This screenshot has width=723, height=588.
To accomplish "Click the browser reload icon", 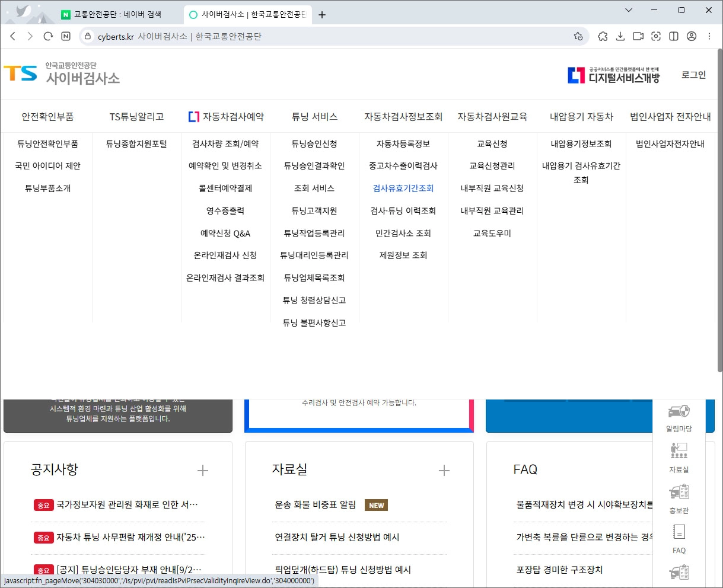I will [48, 36].
